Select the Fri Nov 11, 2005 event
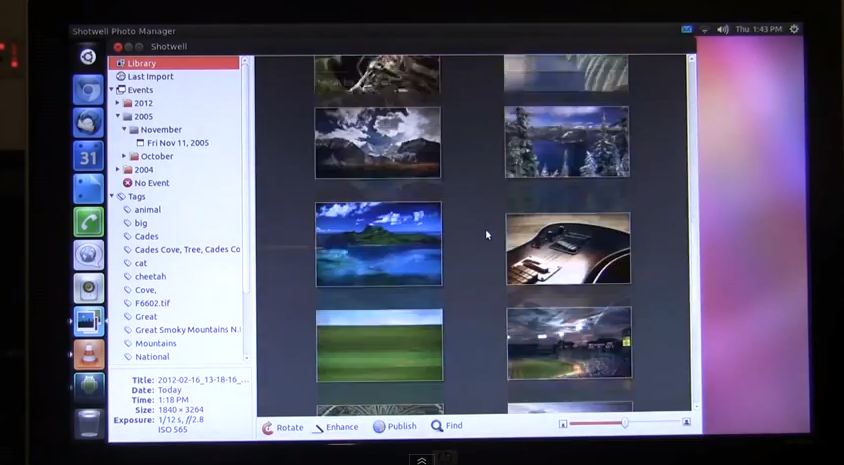Viewport: 844px width, 465px height. pos(177,143)
